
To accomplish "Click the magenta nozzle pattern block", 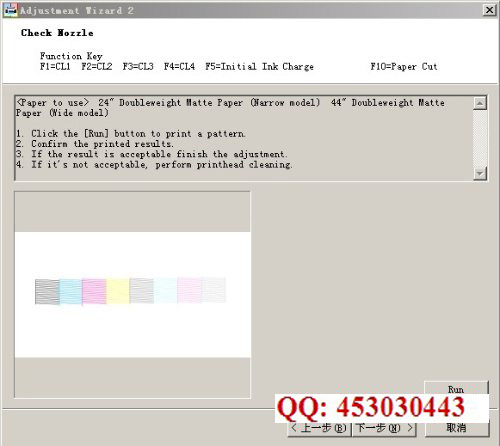I will click(x=94, y=292).
